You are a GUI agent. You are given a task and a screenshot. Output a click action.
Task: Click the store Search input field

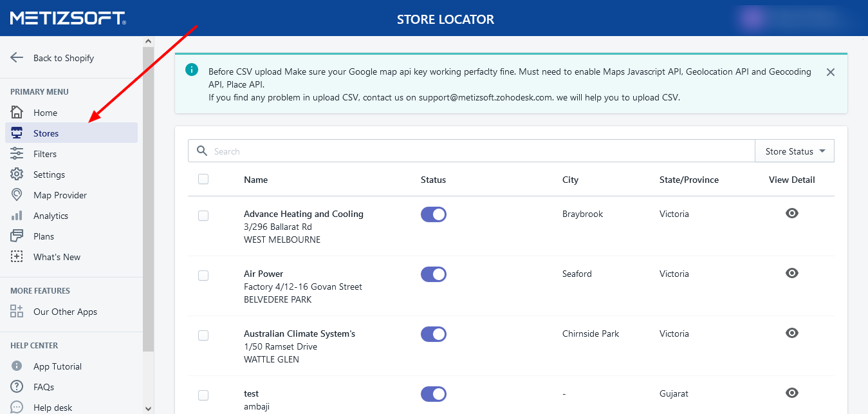point(476,151)
